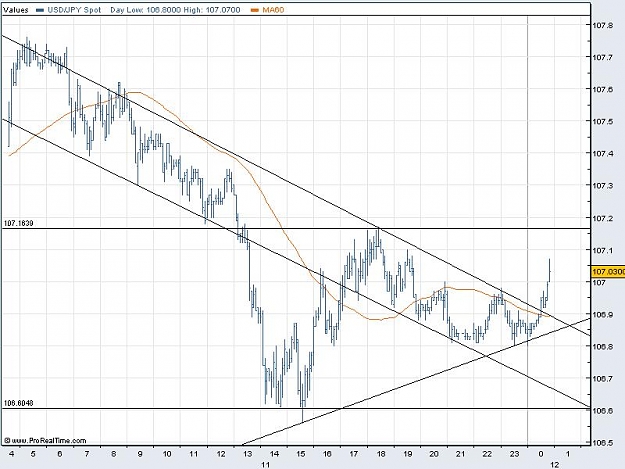Click hour 7 on time axis
Image resolution: width=625 pixels, height=469 pixels.
pos(87,453)
